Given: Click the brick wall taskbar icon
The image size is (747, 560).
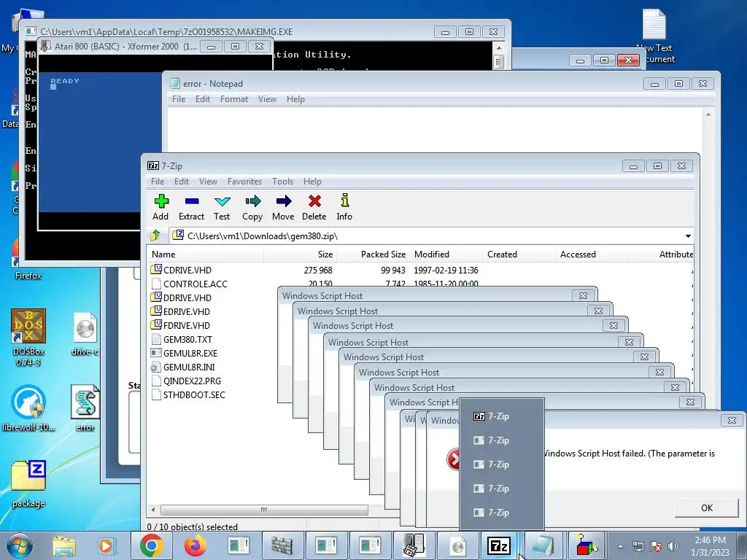Looking at the screenshot, I should (x=282, y=545).
